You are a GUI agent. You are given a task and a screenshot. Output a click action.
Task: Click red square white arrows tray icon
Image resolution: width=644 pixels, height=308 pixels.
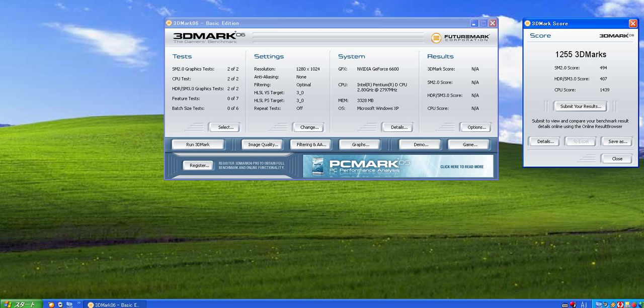(x=620, y=304)
